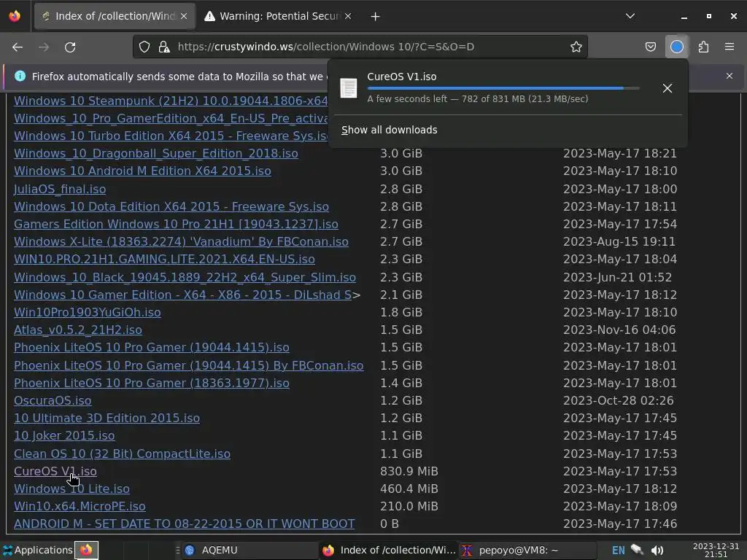Open Windows_10_Dragonball_Super_Edition_2018.iso link

[156, 153]
